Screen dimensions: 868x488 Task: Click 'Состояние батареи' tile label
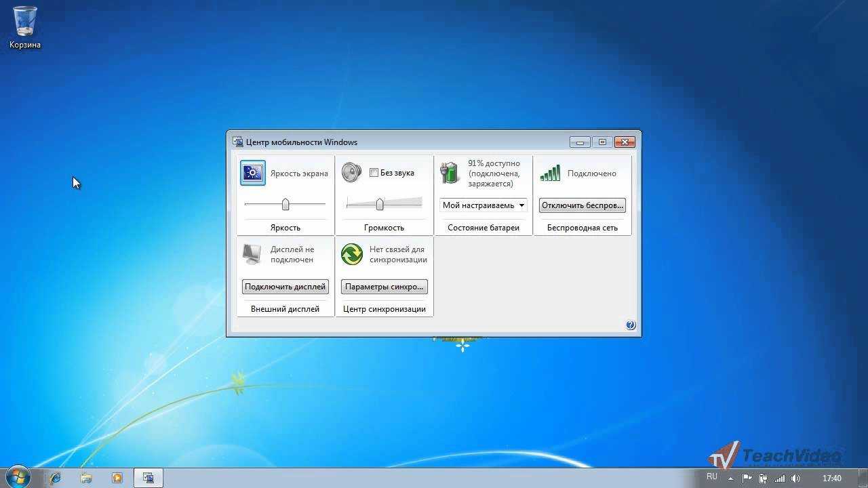(x=484, y=228)
